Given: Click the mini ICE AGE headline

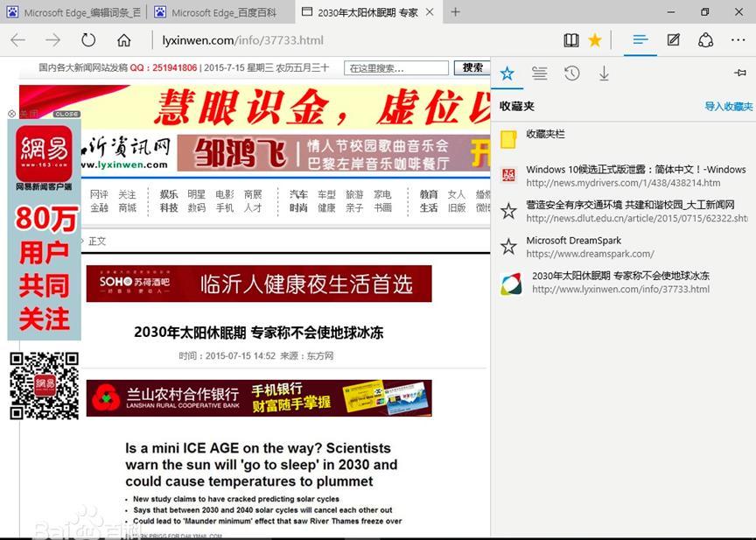Looking at the screenshot, I should click(x=262, y=465).
